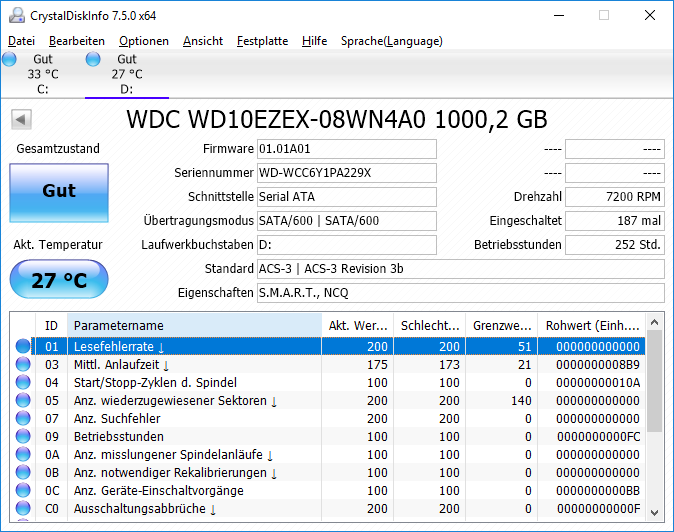Viewport: 674px width, 532px height.
Task: Select drive D: tab showing 27 °C
Action: click(127, 74)
